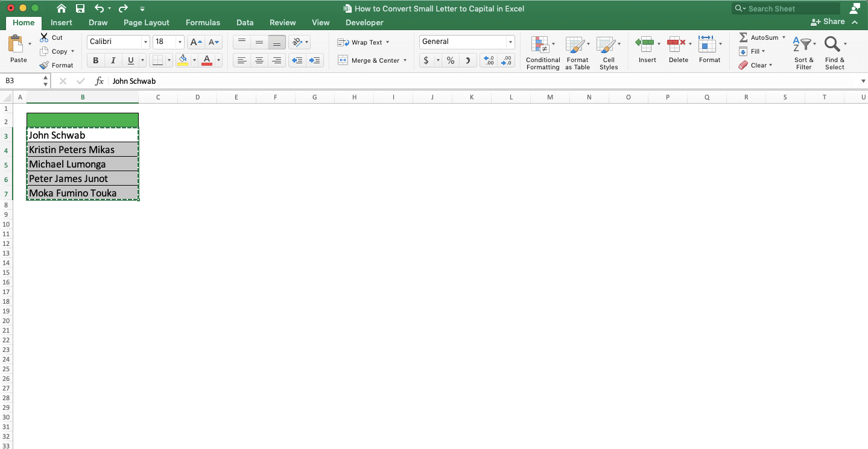This screenshot has height=449, width=868.
Task: Open Merge & Center dropdown arrow
Action: (405, 60)
